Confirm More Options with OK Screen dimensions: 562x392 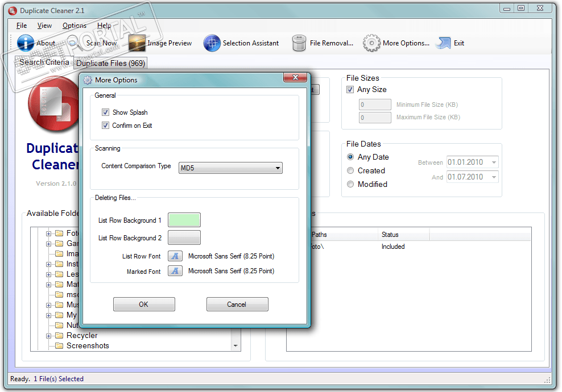[x=144, y=305]
